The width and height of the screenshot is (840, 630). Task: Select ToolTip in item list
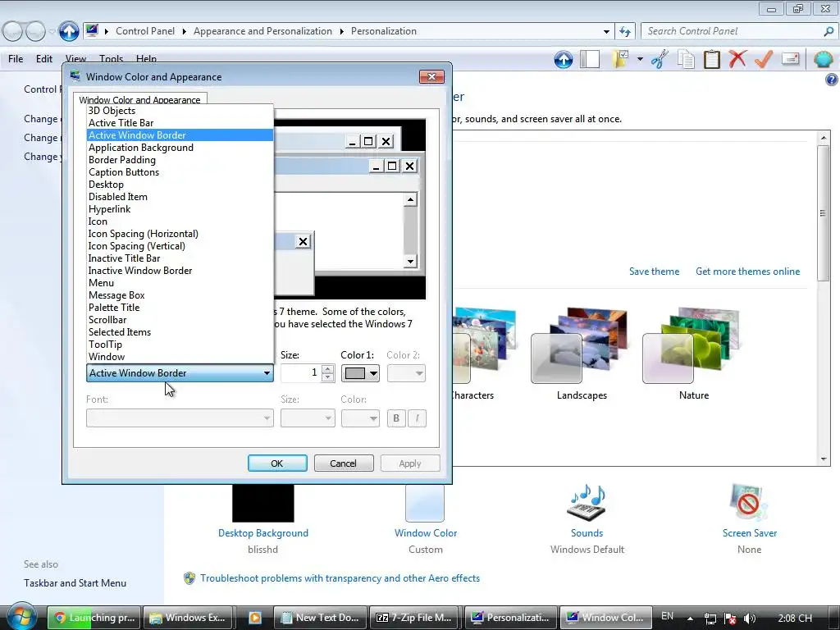click(180, 345)
